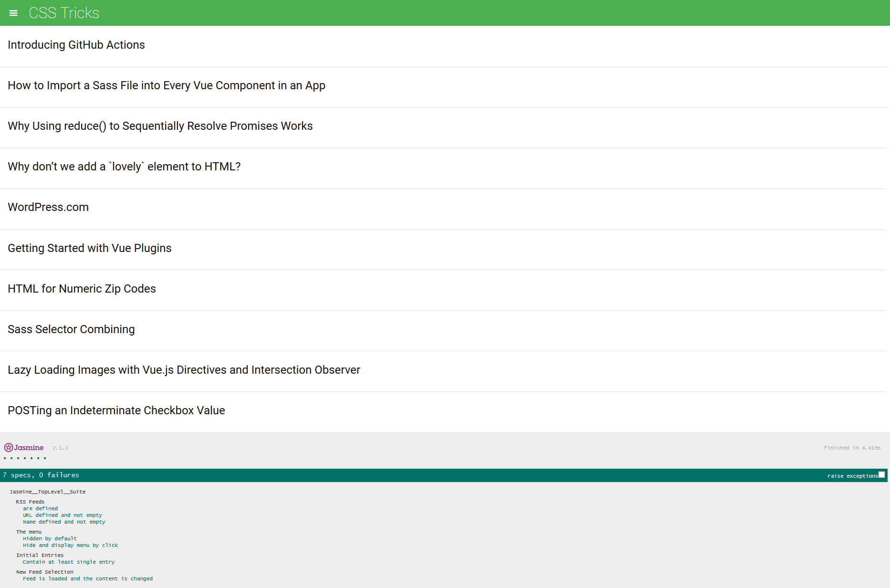Select the 'are defined' spec
This screenshot has height=588, width=890.
coord(41,508)
